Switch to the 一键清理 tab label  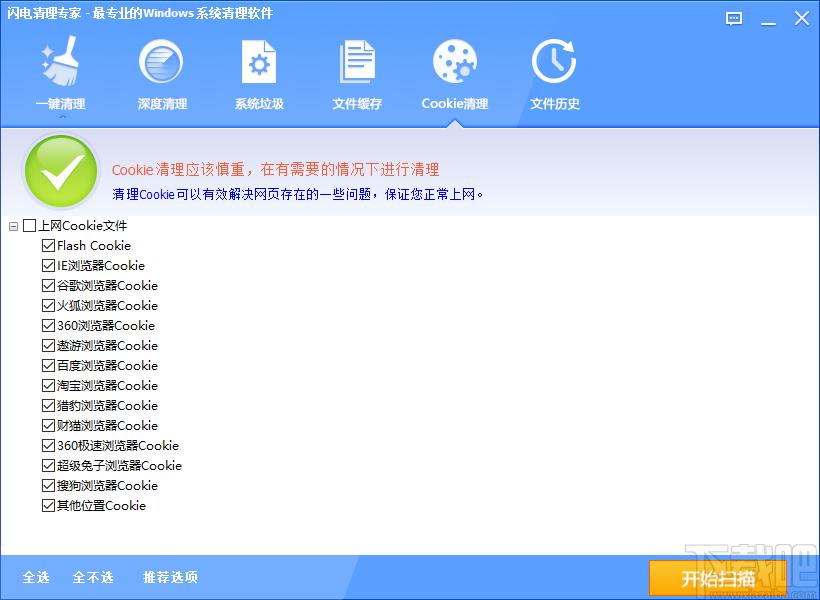(61, 104)
